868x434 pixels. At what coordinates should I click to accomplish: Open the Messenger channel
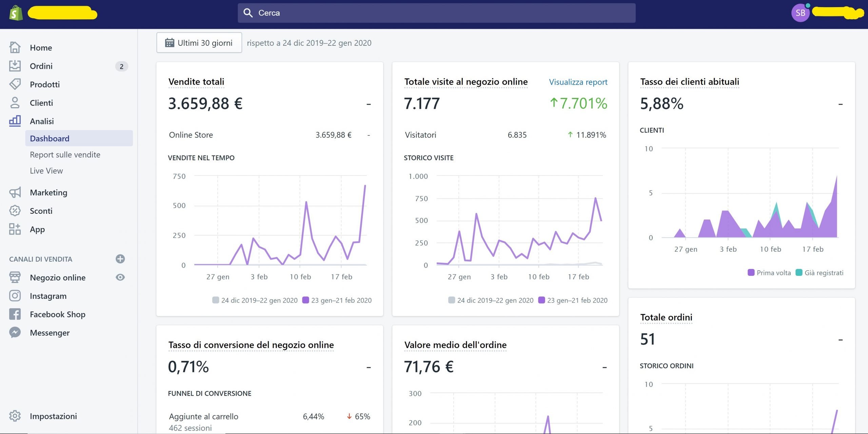click(x=50, y=333)
